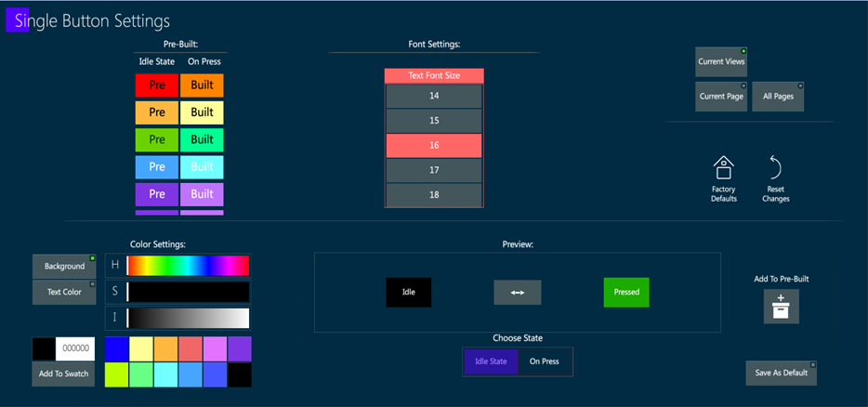This screenshot has height=407, width=868.
Task: Pick the purple Pre preset
Action: coord(157,194)
